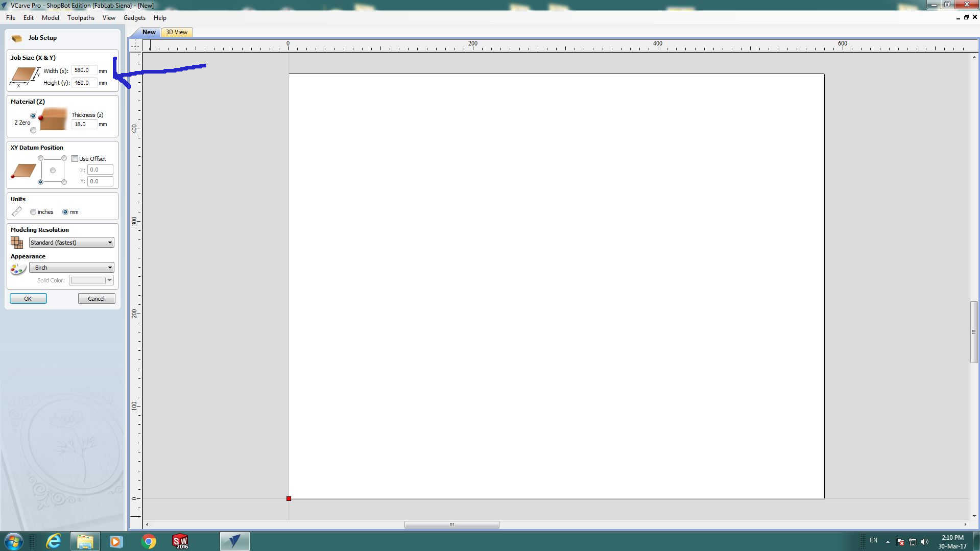Click the ruler origin icon at top-left corner
The width and height of the screenshot is (980, 551).
tap(135, 45)
